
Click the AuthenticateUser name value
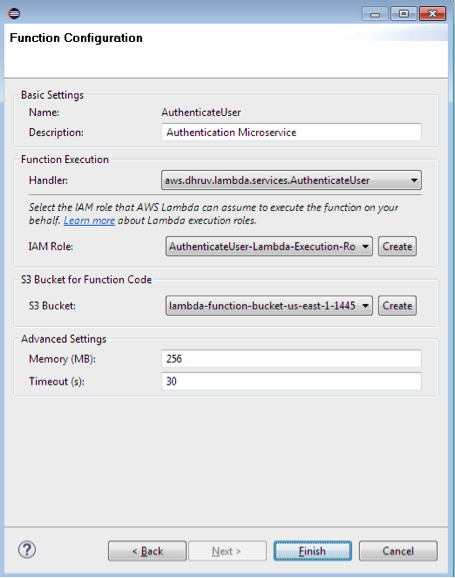[201, 112]
